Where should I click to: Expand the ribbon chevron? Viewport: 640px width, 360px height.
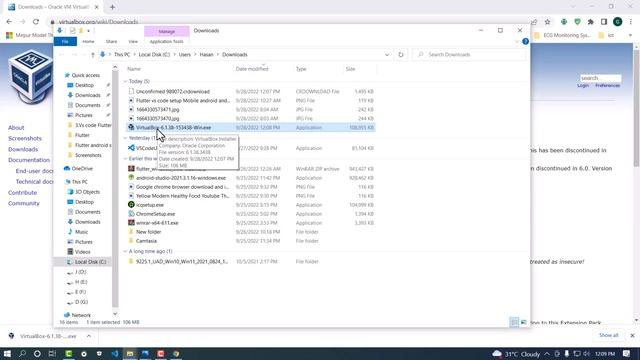[517, 42]
